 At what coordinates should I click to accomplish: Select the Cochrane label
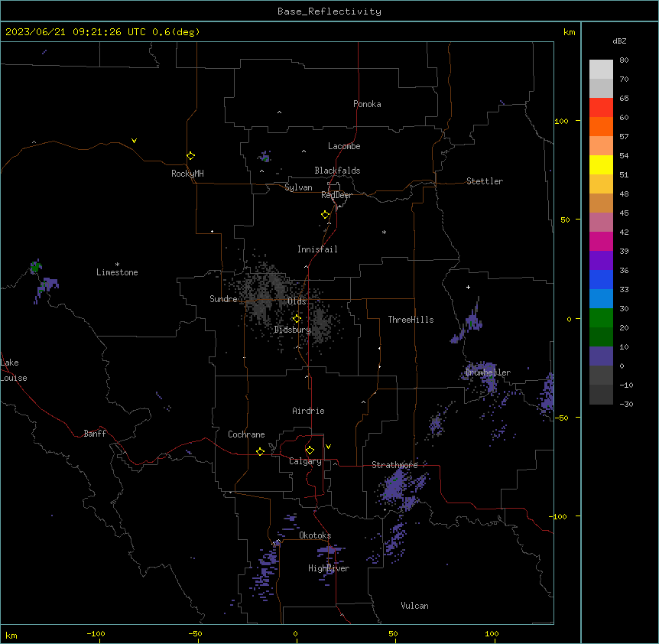(x=246, y=434)
